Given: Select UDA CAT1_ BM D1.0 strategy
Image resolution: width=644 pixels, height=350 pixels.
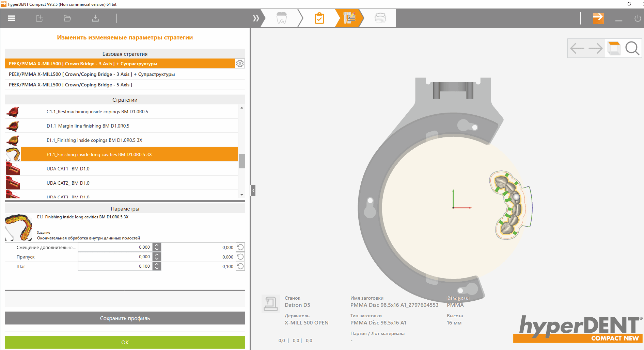Looking at the screenshot, I should [129, 169].
